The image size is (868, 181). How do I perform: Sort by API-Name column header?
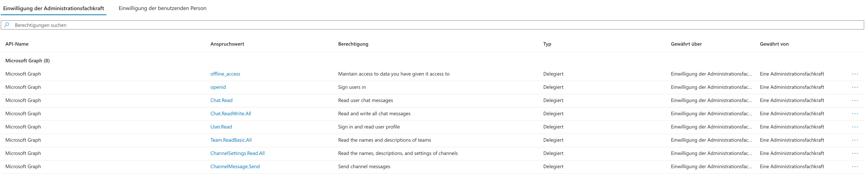tap(17, 44)
